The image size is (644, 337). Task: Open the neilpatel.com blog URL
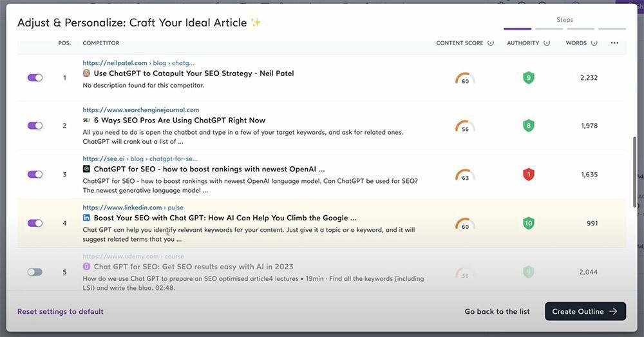pyautogui.click(x=138, y=63)
